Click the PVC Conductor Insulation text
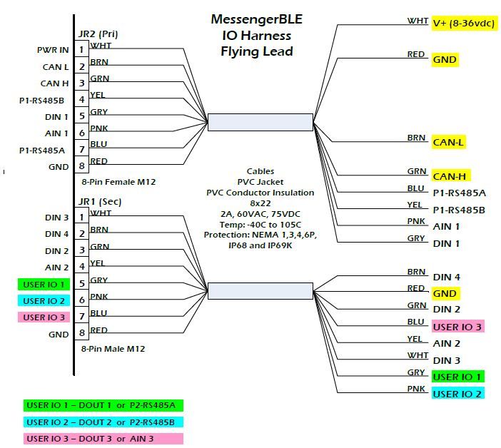The image size is (501, 448). click(260, 193)
